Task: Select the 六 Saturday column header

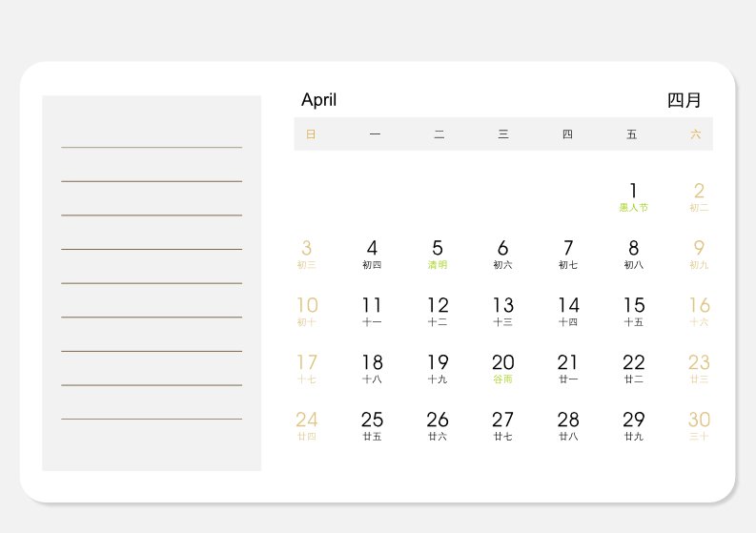Action: [695, 134]
